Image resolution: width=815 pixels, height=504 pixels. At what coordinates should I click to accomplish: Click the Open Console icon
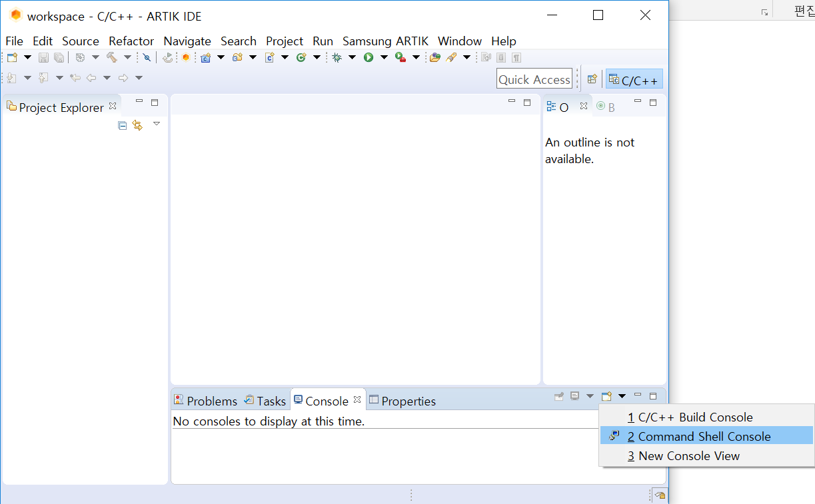[x=606, y=396]
